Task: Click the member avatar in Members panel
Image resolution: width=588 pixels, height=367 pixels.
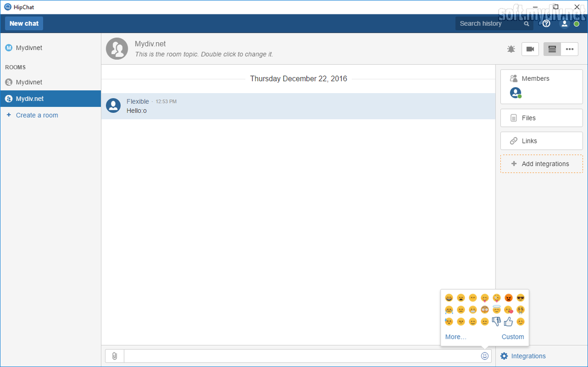Action: coord(516,93)
